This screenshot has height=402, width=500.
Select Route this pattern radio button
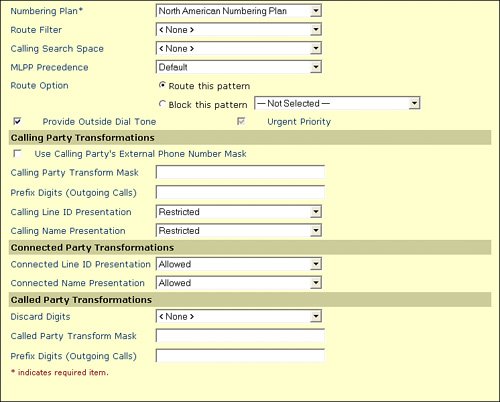(162, 85)
